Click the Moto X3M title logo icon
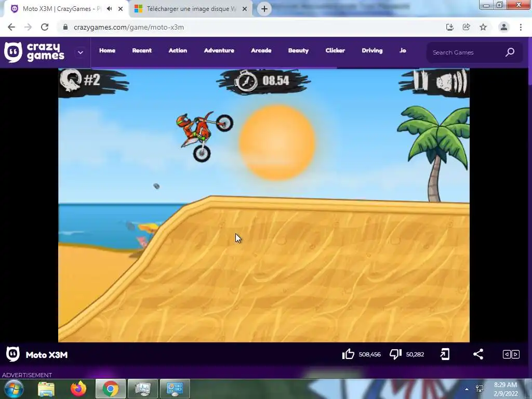532x399 pixels. pyautogui.click(x=13, y=354)
